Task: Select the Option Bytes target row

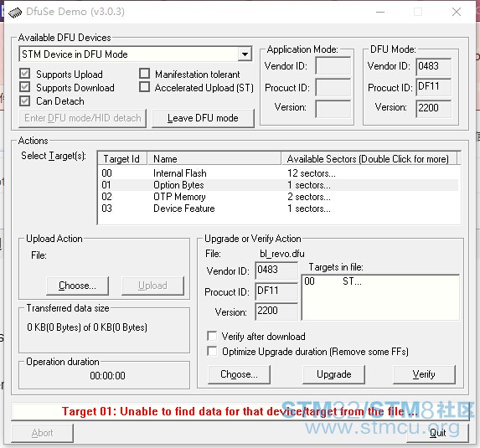Action: [279, 185]
